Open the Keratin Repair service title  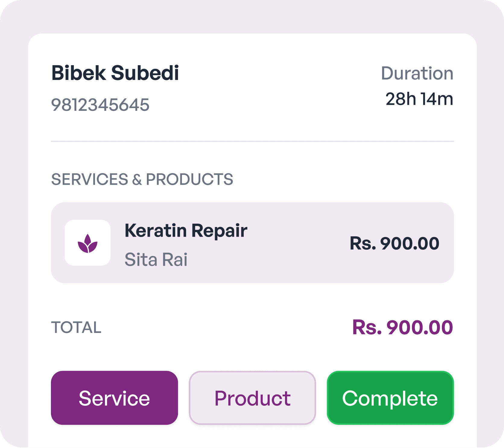click(x=186, y=231)
